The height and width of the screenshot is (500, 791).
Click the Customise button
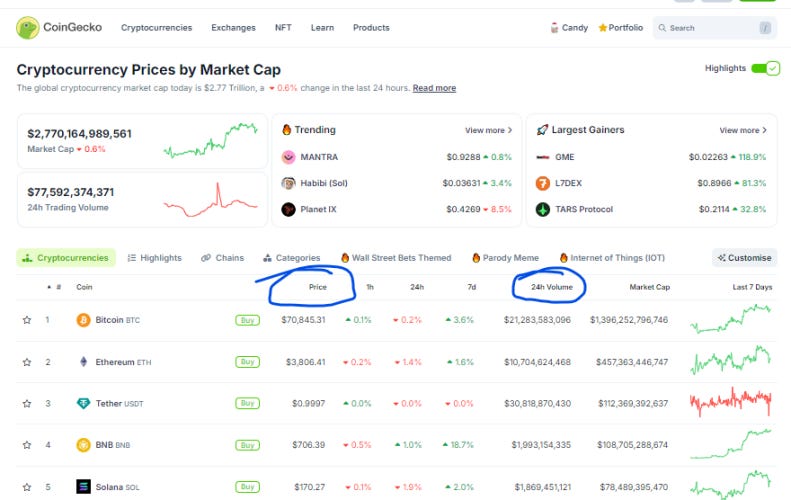pos(744,258)
